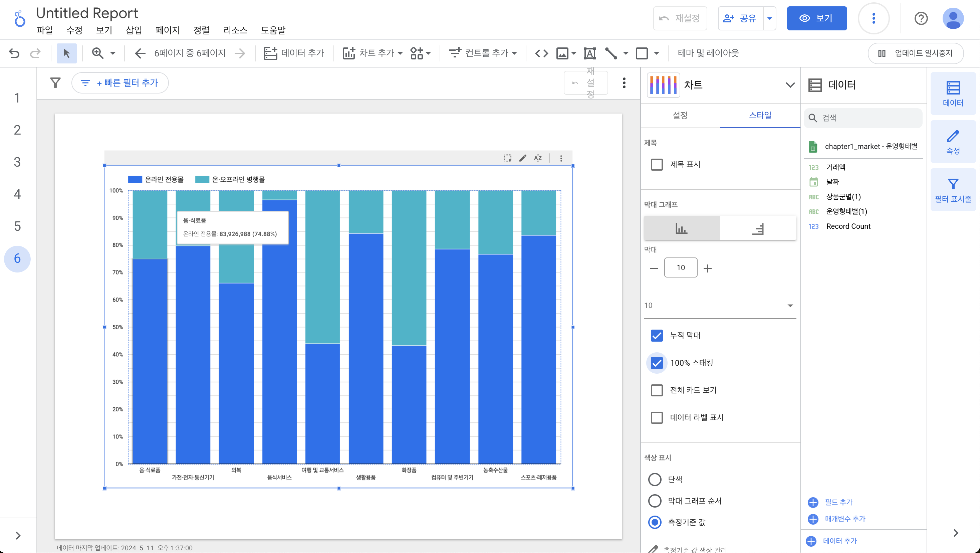Viewport: 980px width, 553px height.
Task: Click the filter funnel icon
Action: 55,82
